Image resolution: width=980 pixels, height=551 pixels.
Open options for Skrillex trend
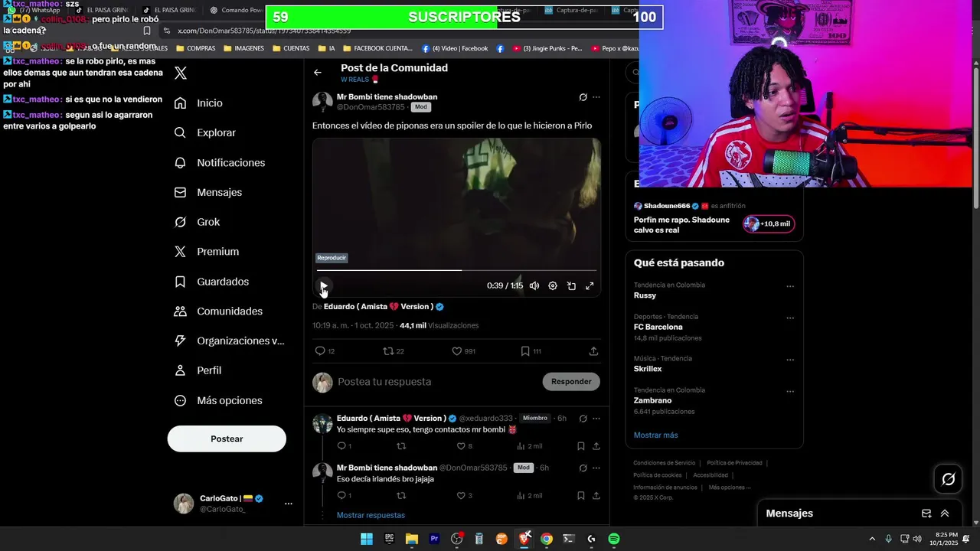click(790, 360)
